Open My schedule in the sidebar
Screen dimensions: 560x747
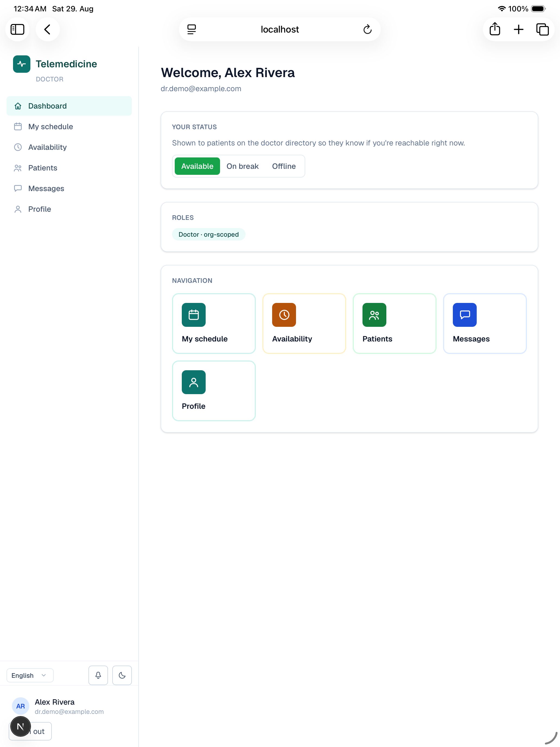click(x=69, y=127)
